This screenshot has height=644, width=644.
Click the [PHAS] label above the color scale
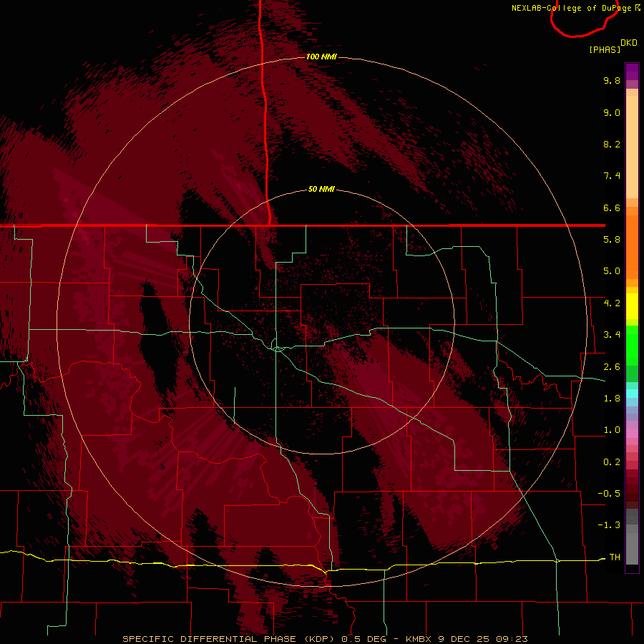[x=605, y=49]
